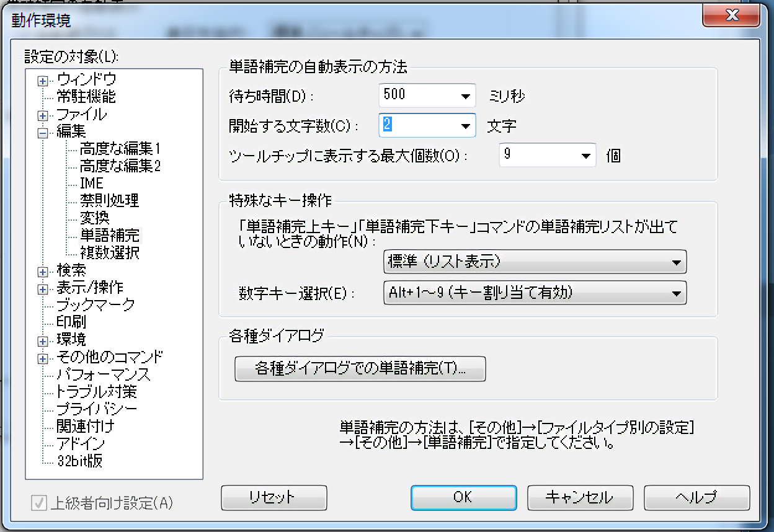Expand the 環境 tree node
Screen dimensions: 774x532
(x=43, y=341)
